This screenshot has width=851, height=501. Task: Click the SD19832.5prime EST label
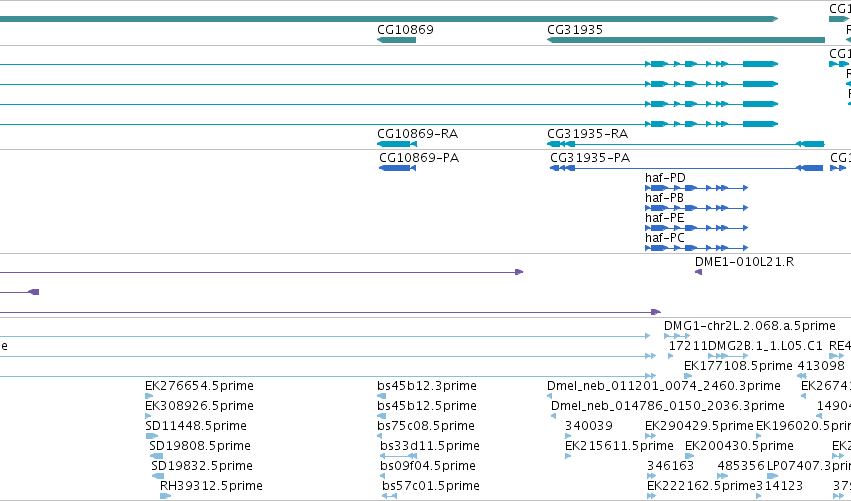(x=202, y=466)
